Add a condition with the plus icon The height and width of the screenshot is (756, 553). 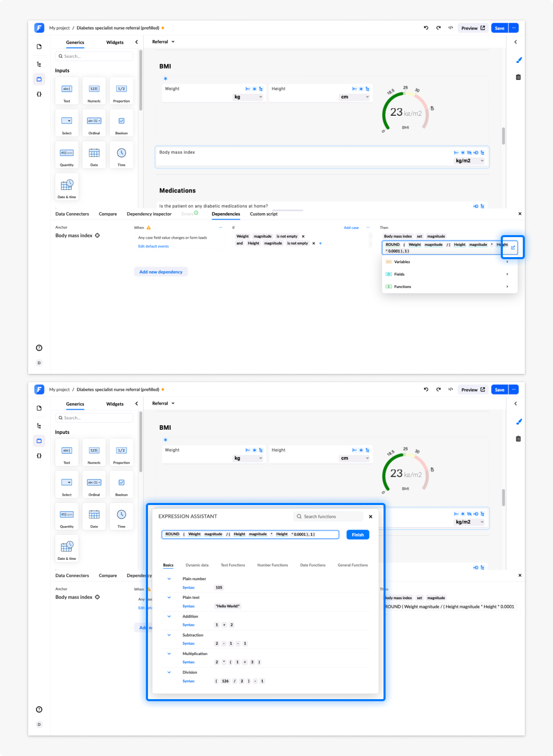pos(321,243)
